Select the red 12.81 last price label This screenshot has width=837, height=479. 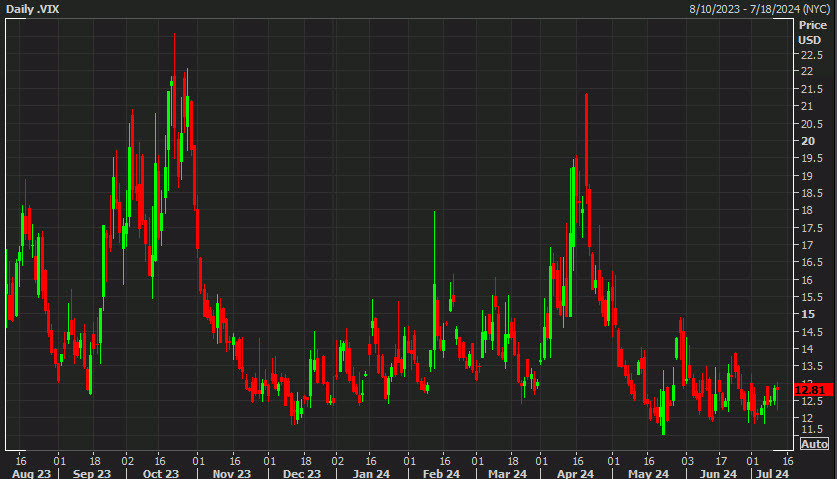[x=813, y=390]
